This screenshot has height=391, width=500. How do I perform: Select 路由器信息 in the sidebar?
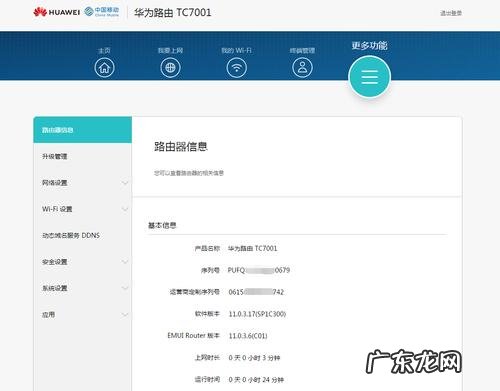[x=82, y=130]
